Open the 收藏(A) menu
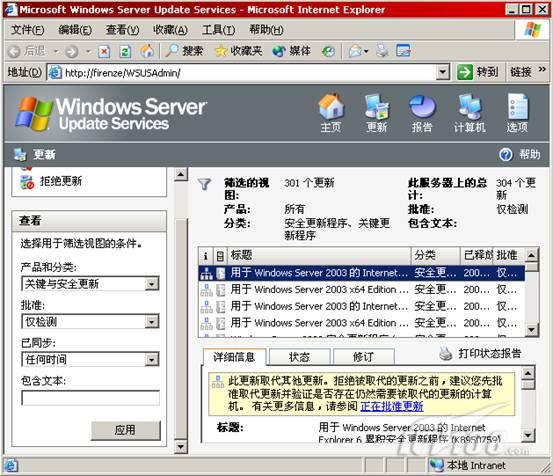The image size is (553, 476). pyautogui.click(x=170, y=30)
